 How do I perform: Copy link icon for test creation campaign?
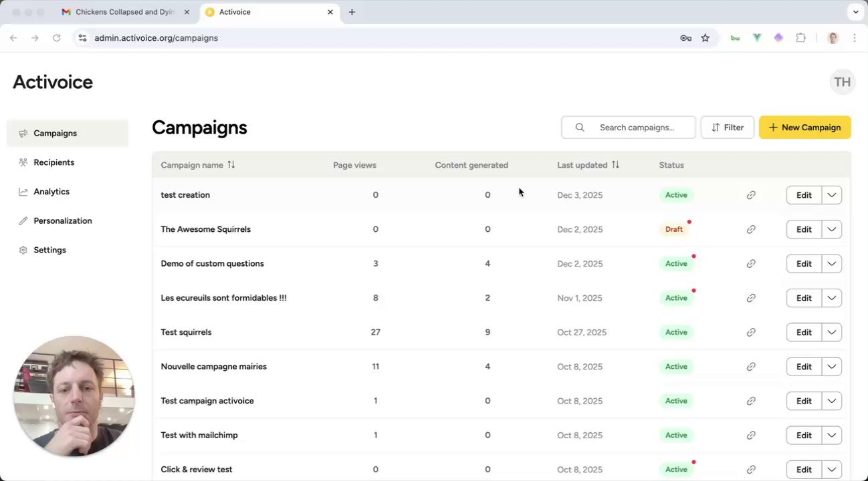tap(751, 195)
